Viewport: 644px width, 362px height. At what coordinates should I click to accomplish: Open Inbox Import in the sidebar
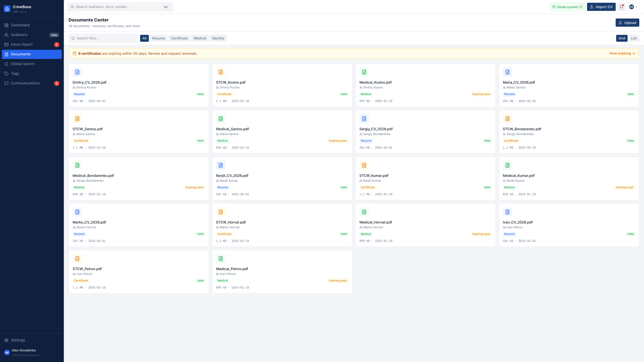click(x=32, y=45)
